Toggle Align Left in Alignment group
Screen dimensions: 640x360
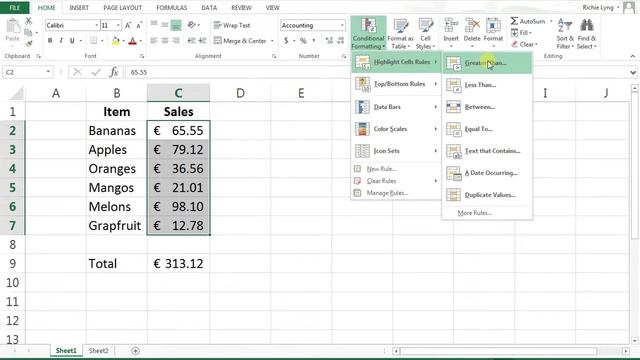pos(154,40)
